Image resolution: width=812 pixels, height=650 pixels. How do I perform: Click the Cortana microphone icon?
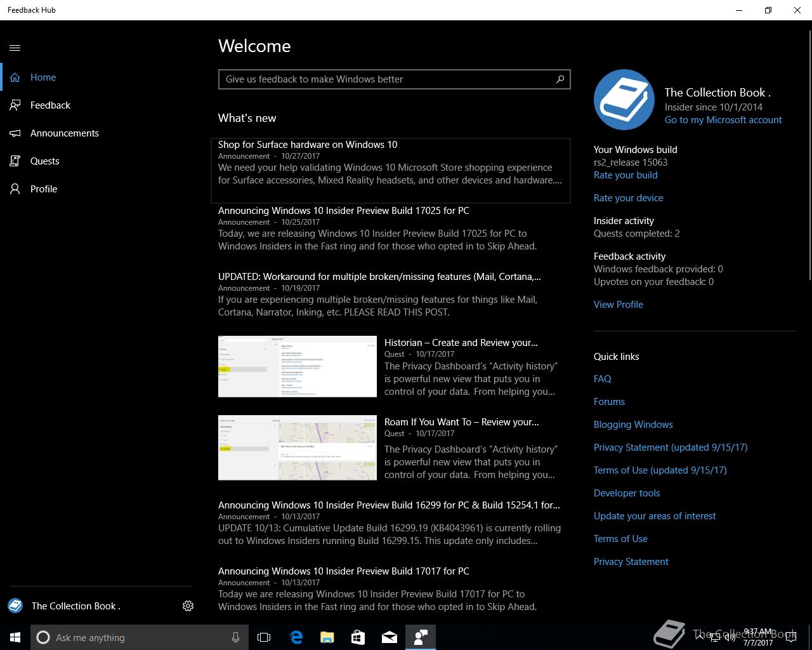click(x=235, y=637)
